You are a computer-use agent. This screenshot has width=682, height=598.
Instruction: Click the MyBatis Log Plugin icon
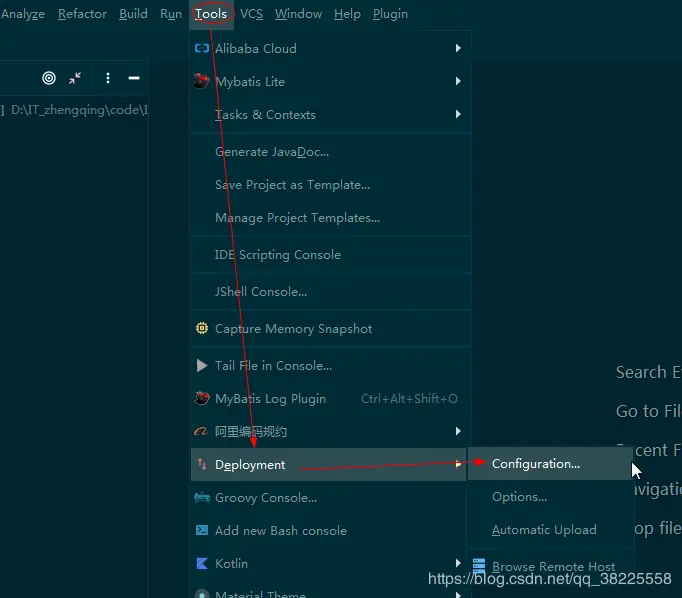[201, 398]
